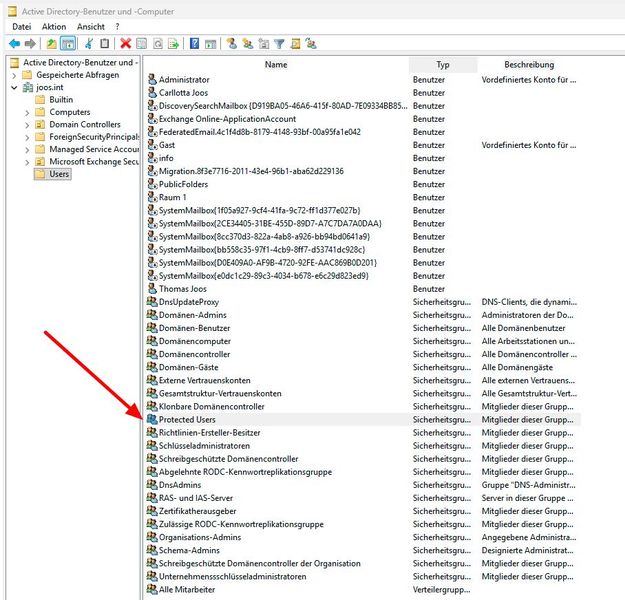Sort by Beschreibung column header

point(529,64)
